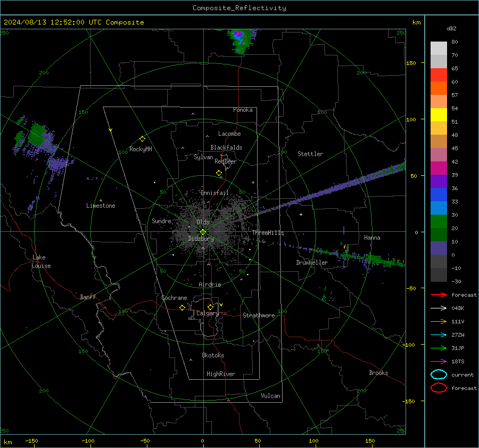The image size is (479, 448).
Task: Click the light gray swatch next to 80 dBZ
Action: point(439,48)
